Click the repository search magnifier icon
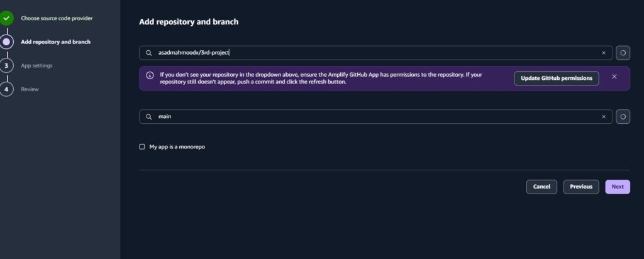 click(149, 53)
